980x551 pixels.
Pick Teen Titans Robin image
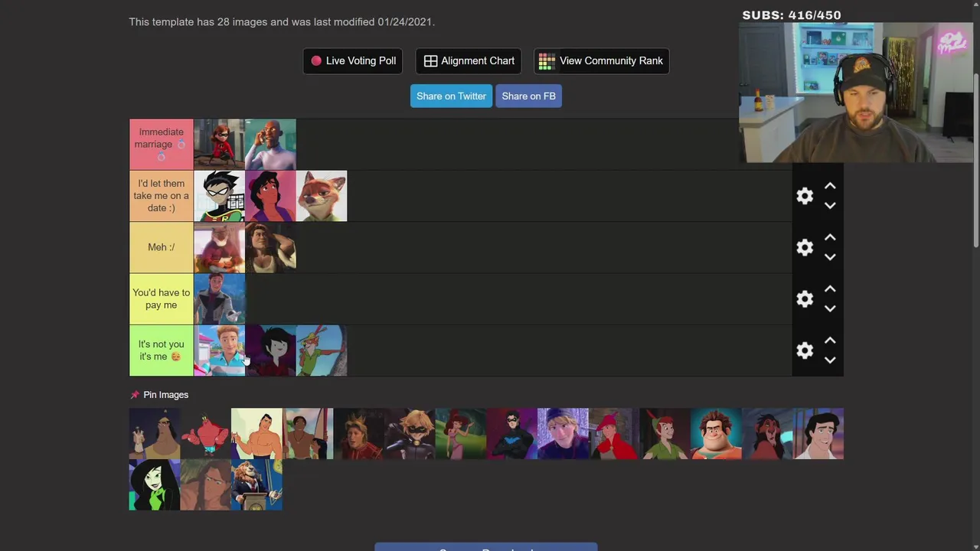pyautogui.click(x=219, y=196)
